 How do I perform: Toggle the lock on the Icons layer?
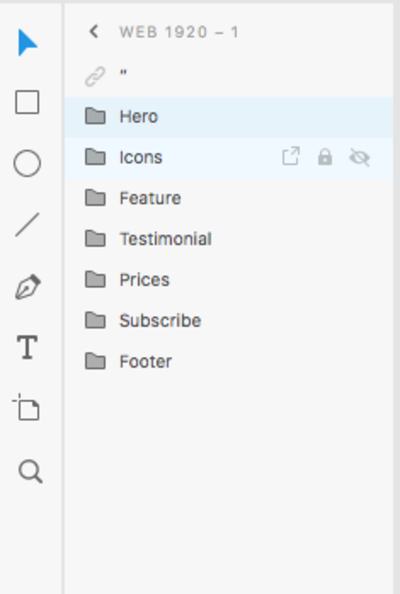[325, 157]
